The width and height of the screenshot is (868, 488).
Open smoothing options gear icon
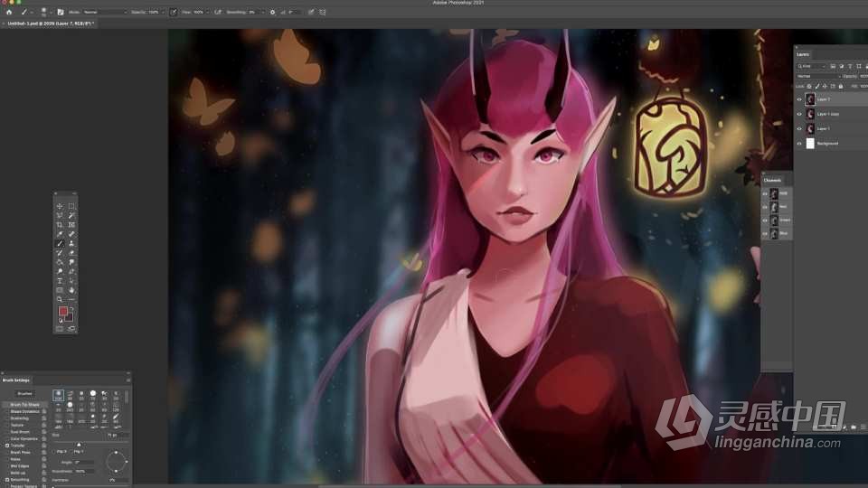(272, 12)
